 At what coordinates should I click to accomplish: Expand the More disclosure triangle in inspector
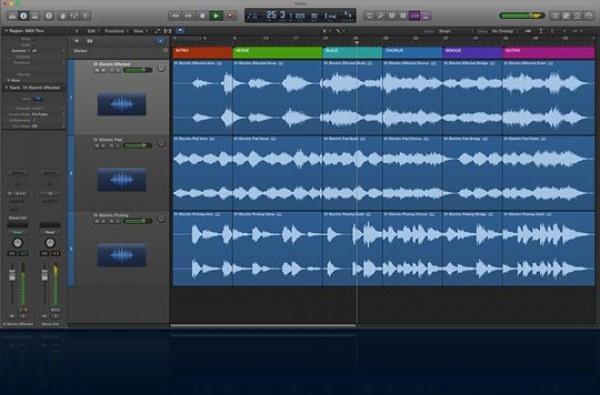pos(8,80)
